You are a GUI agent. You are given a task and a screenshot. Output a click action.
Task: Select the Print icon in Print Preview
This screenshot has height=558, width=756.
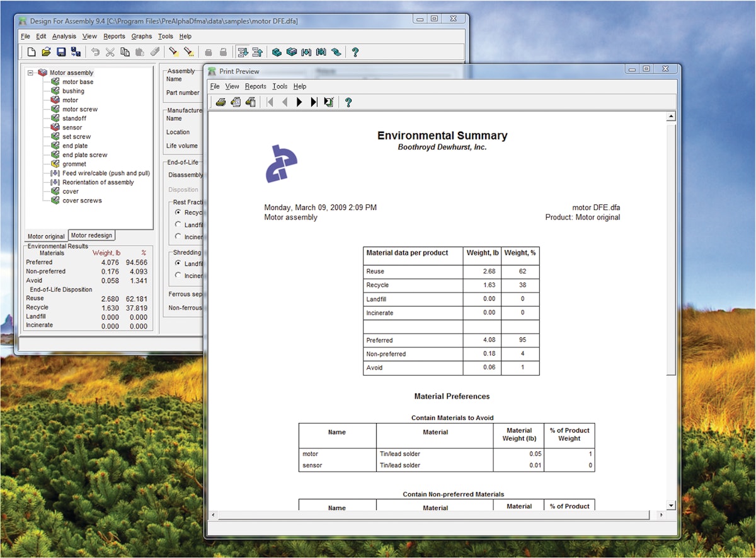coord(220,102)
